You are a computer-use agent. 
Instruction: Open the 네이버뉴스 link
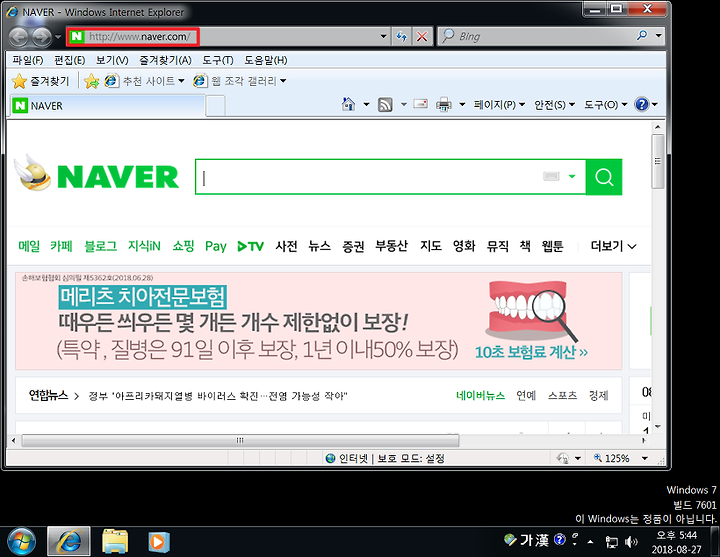480,396
